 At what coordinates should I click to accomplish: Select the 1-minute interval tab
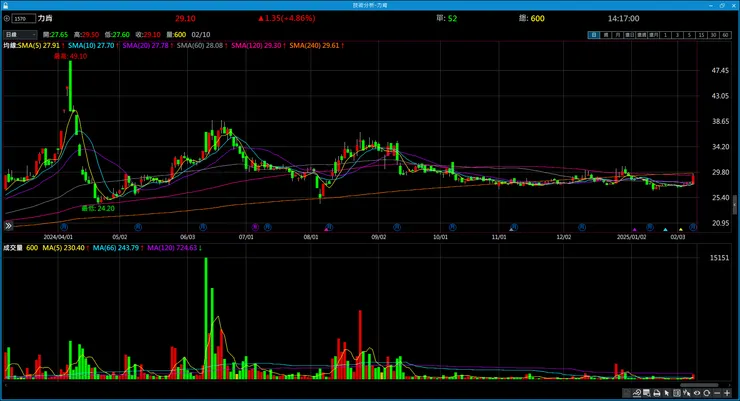pos(665,35)
